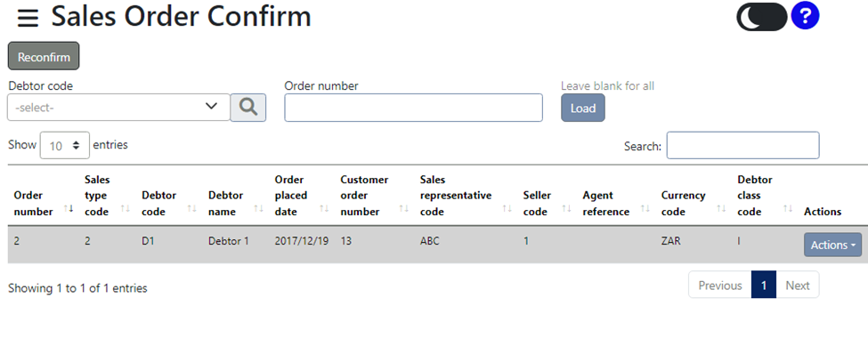
Task: Click the debtor code search magnifier
Action: click(248, 108)
